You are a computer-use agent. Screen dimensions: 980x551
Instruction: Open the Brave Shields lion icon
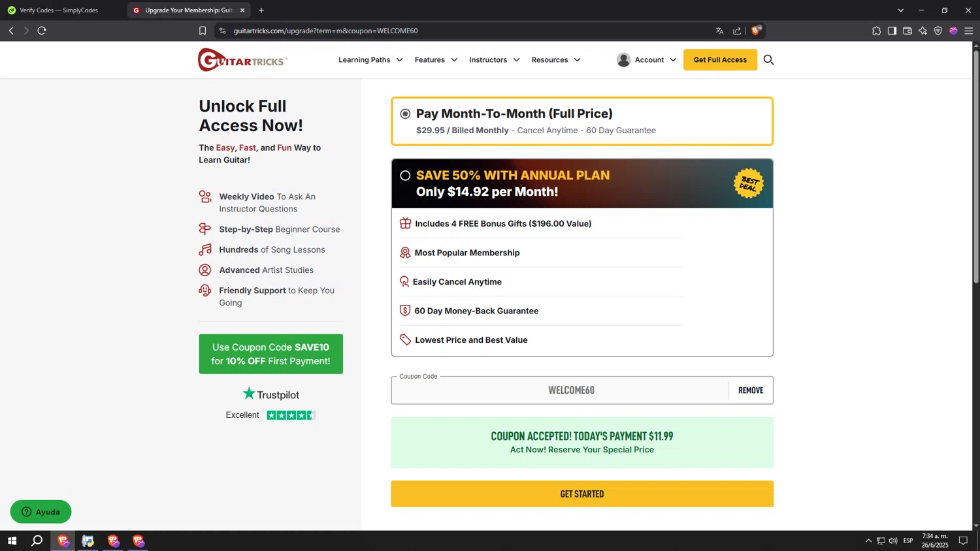point(757,30)
